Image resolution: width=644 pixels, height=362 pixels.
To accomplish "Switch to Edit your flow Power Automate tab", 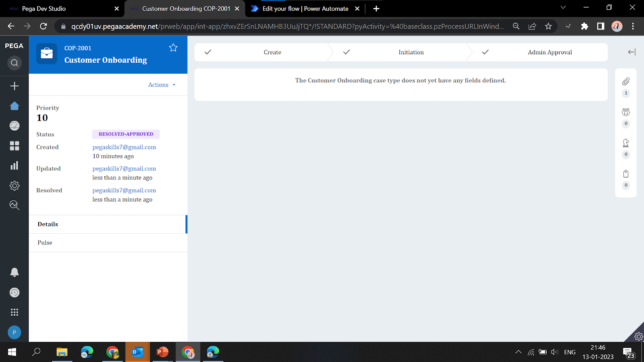I will pyautogui.click(x=305, y=8).
